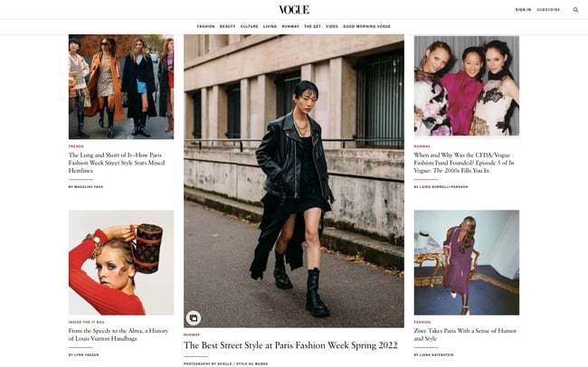
Task: Click the Subscribe link
Action: (548, 10)
